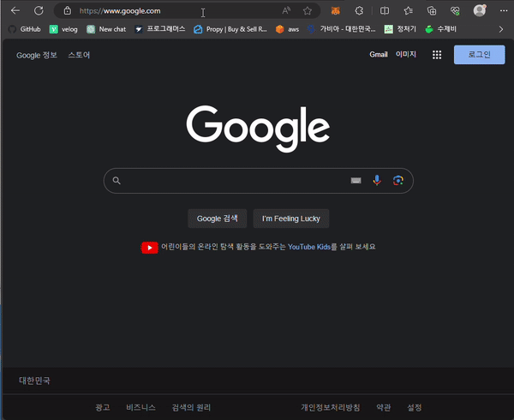Open the velog bookmark
This screenshot has height=420, width=514.
point(63,29)
